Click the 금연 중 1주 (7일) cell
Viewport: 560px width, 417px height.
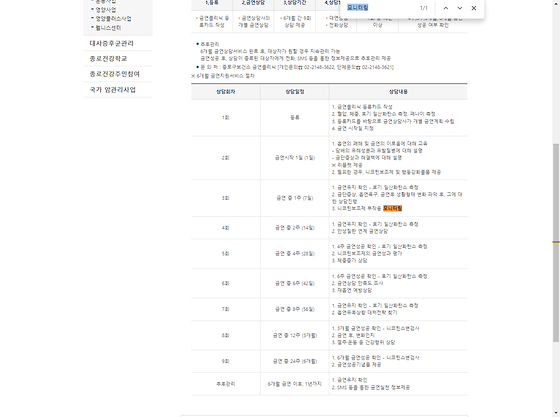pyautogui.click(x=295, y=198)
